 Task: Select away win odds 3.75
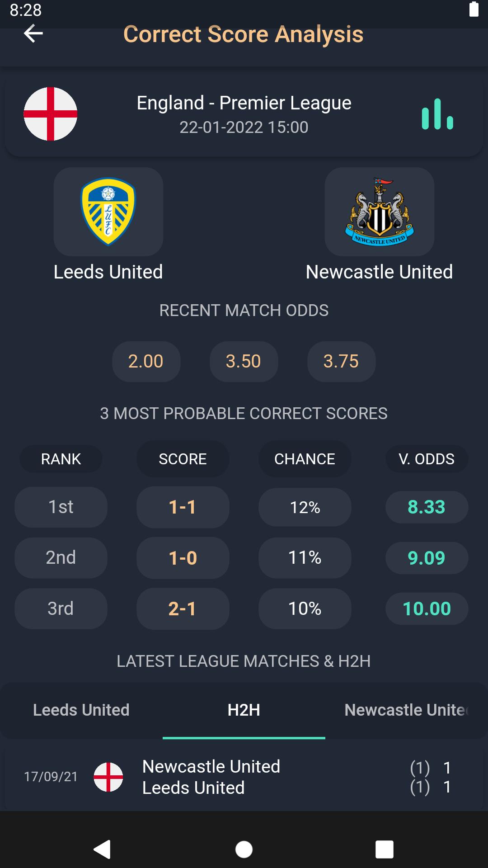coord(341,362)
